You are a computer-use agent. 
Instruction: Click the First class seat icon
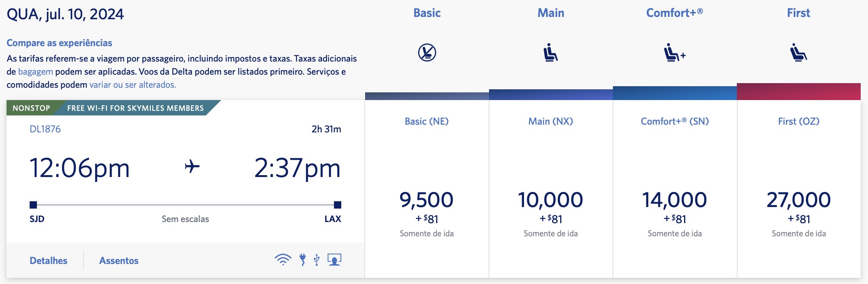[799, 52]
